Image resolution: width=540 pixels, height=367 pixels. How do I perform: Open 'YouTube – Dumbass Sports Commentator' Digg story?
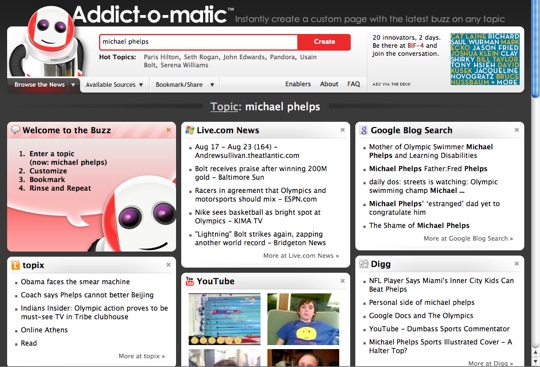pyautogui.click(x=439, y=329)
